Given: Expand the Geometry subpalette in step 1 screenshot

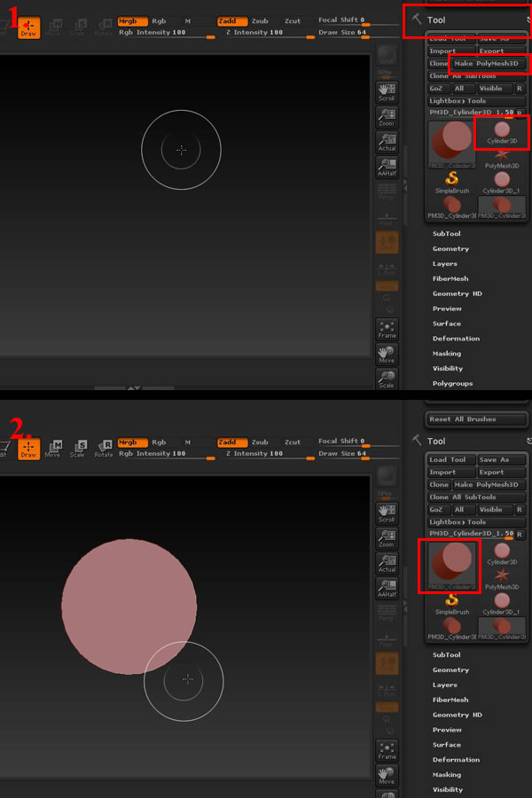Looking at the screenshot, I should click(450, 249).
